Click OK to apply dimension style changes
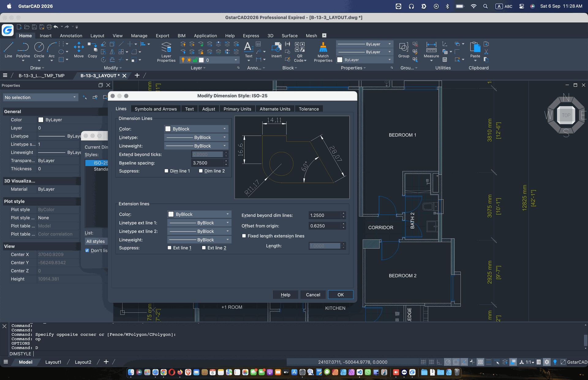Screen dimensions: 588x380 point(340,295)
